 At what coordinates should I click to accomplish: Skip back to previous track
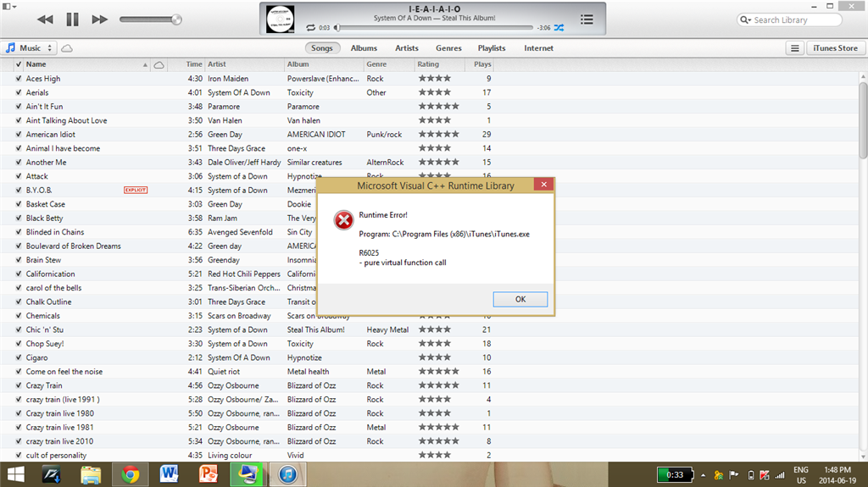coord(45,19)
